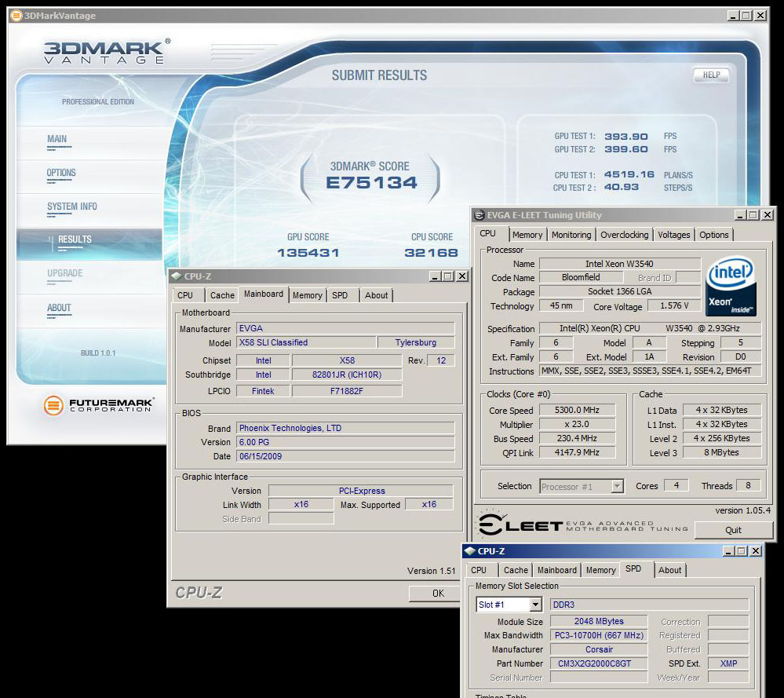Viewport: 784px width, 698px height.
Task: Click the Core Voltage 1.576 V field
Action: pyautogui.click(x=674, y=305)
